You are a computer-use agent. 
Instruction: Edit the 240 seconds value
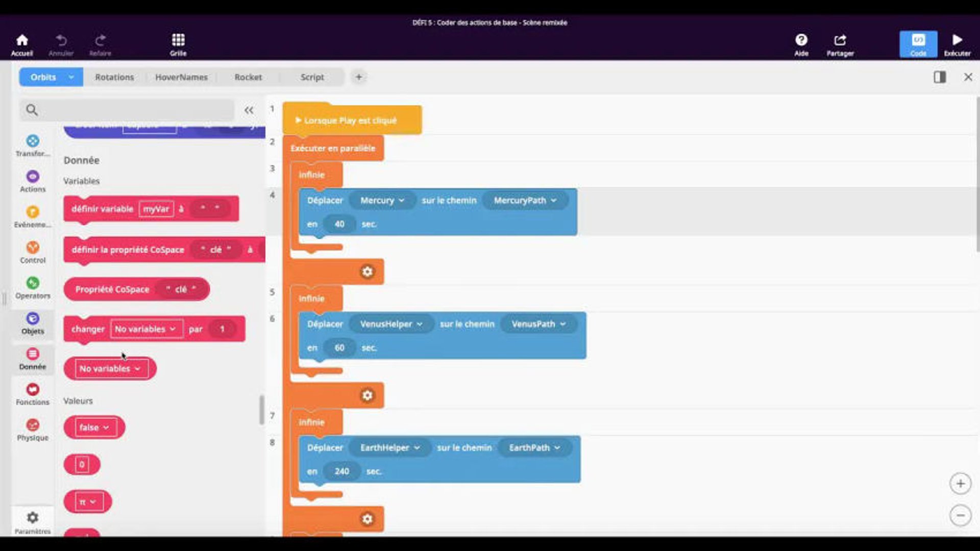[x=342, y=471]
